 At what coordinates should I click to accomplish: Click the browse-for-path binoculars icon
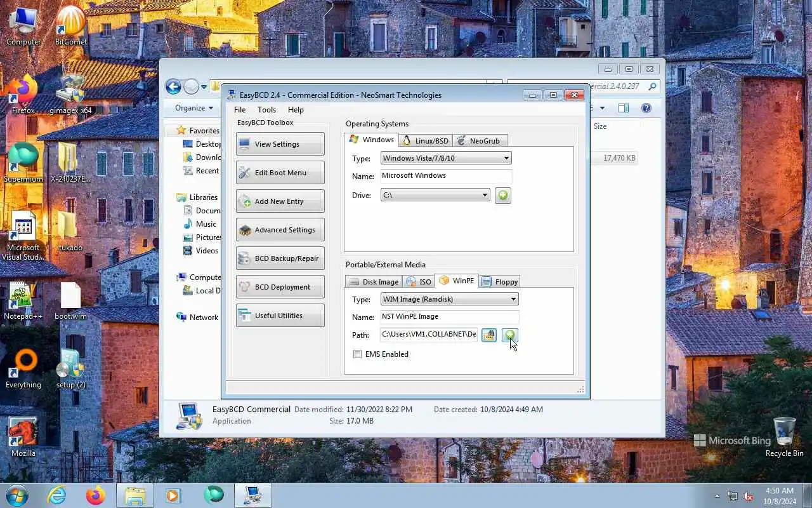coord(488,335)
